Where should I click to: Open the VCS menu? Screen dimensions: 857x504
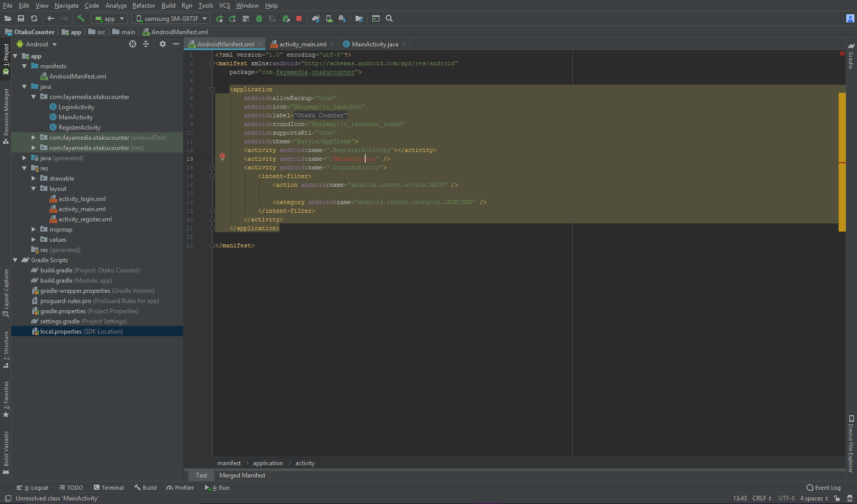[x=224, y=6]
